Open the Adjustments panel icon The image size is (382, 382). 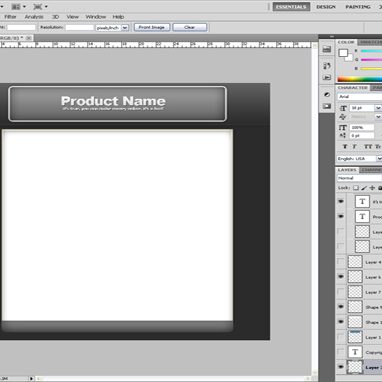[327, 95]
